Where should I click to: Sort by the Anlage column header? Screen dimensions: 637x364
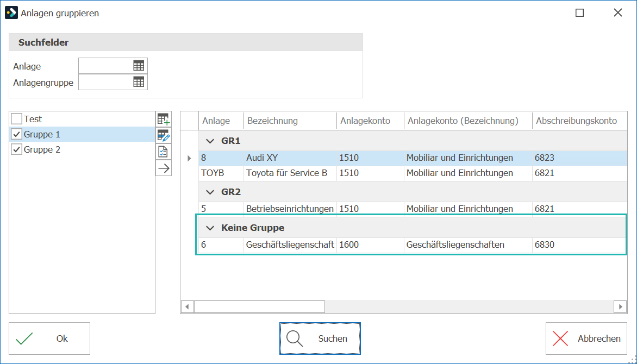(x=221, y=121)
